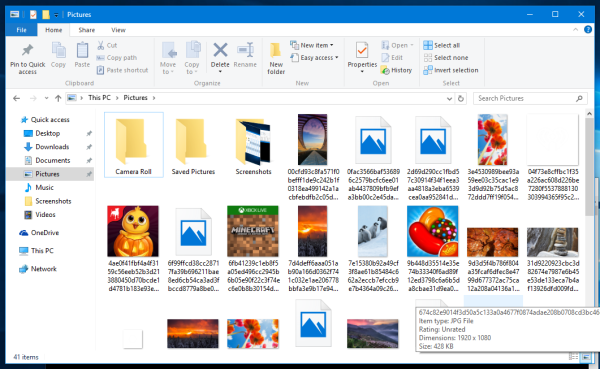This screenshot has height=369, width=600.
Task: Open recent locations dropdown arrow
Action: click(x=46, y=98)
